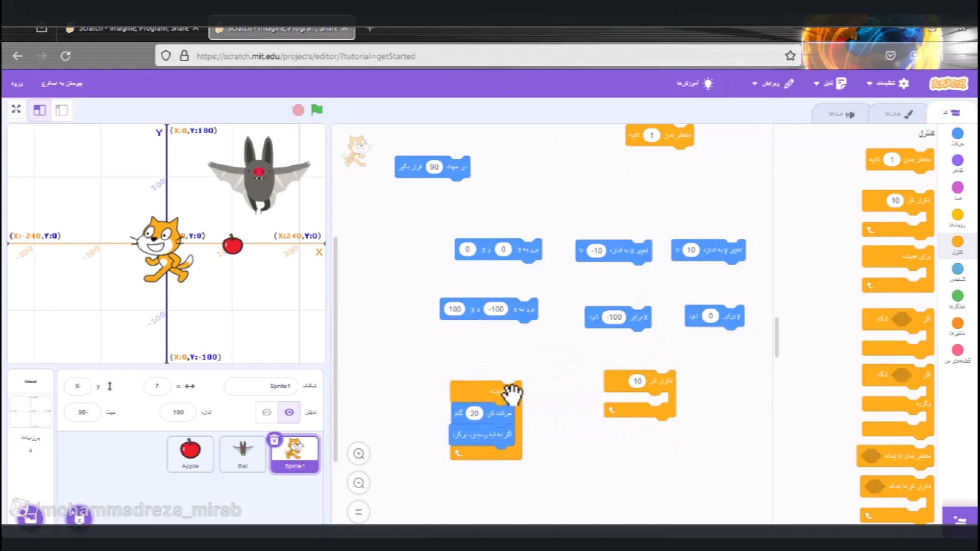Click the browser address bar URL
Image resolution: width=980 pixels, height=551 pixels.
[306, 56]
